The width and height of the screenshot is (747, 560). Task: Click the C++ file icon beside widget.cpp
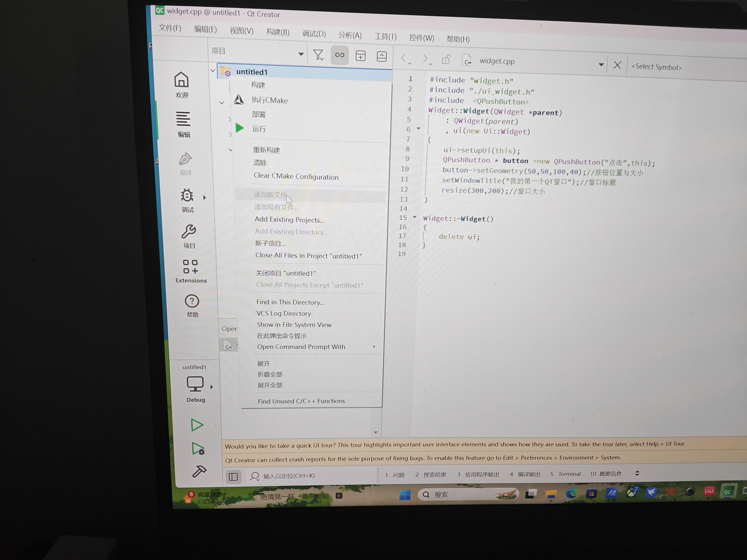[x=467, y=60]
